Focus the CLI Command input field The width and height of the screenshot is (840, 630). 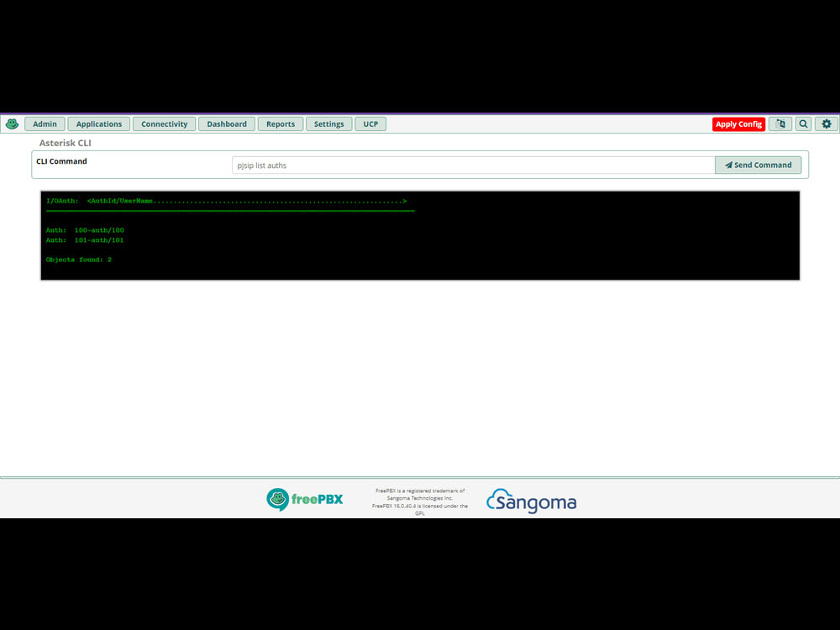[x=473, y=165]
